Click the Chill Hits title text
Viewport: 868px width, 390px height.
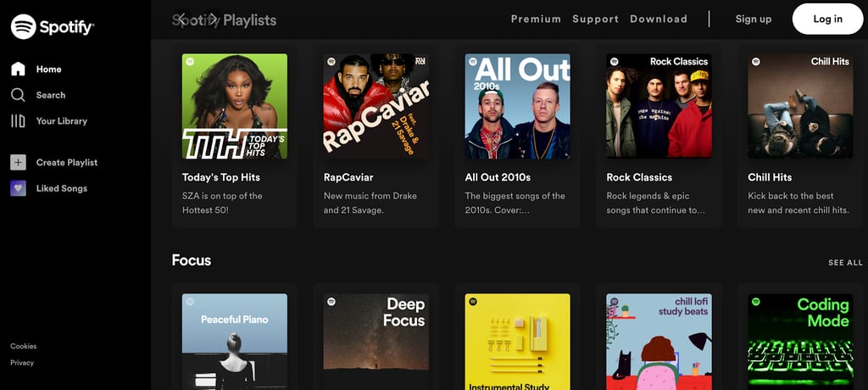pyautogui.click(x=770, y=177)
